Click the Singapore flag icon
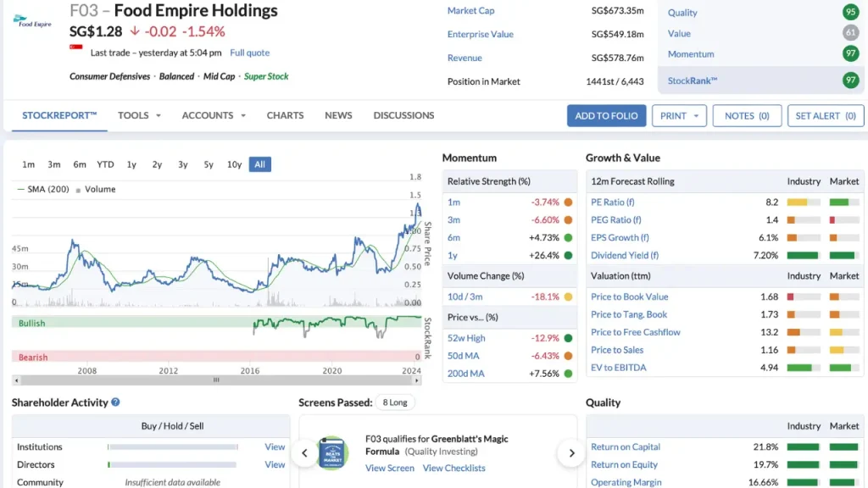This screenshot has height=488, width=868. [x=75, y=47]
